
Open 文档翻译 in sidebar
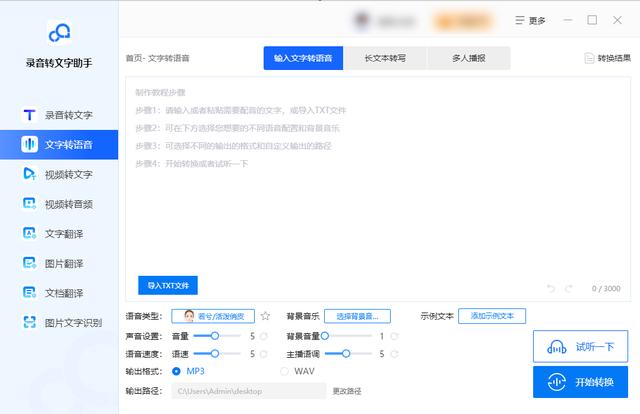pyautogui.click(x=59, y=293)
